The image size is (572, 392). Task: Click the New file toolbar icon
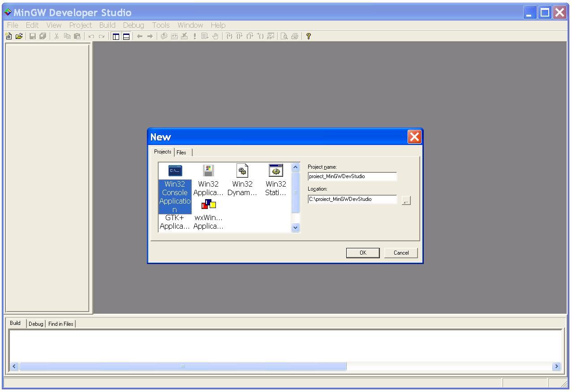coord(9,36)
